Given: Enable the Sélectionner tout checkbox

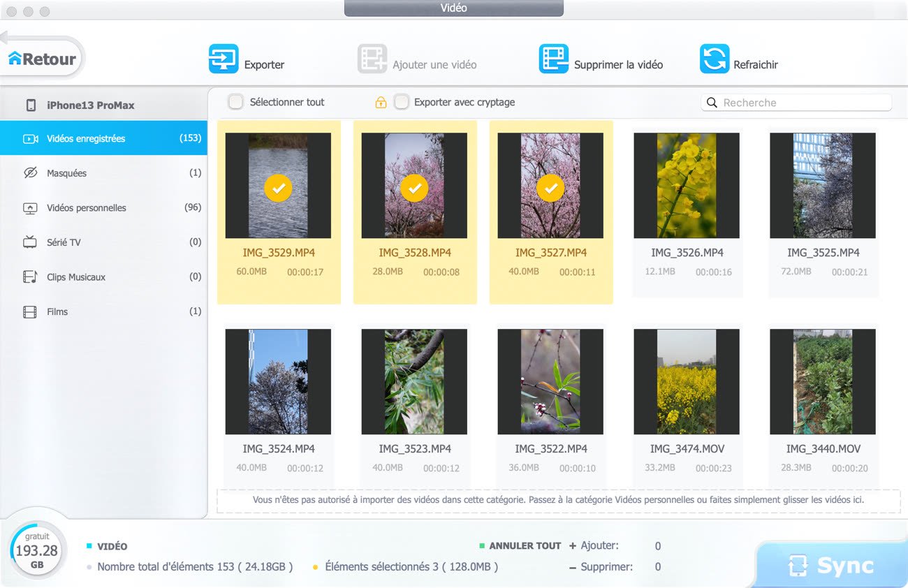Looking at the screenshot, I should point(236,102).
